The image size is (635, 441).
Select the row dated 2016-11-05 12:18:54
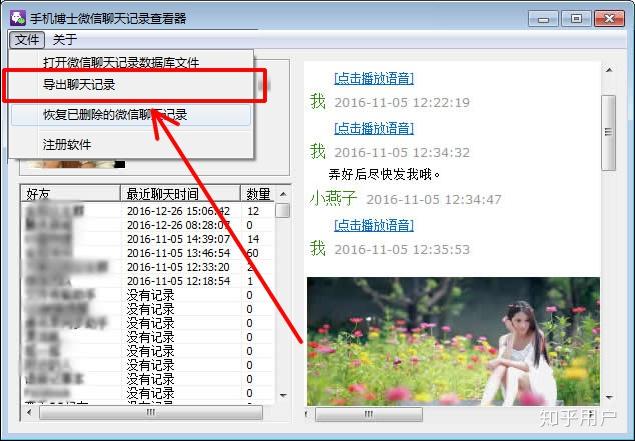click(147, 281)
